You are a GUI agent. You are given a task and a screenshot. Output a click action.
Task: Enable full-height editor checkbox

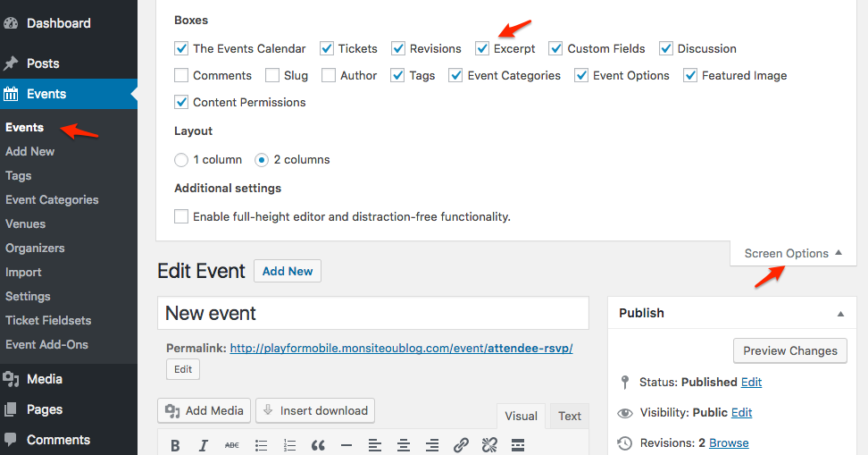point(181,216)
